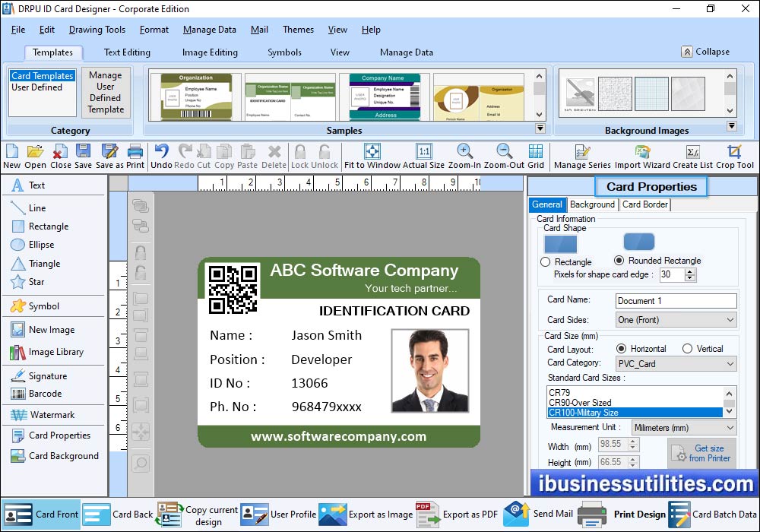The image size is (760, 532).
Task: Click the Manage Series icon
Action: click(582, 152)
